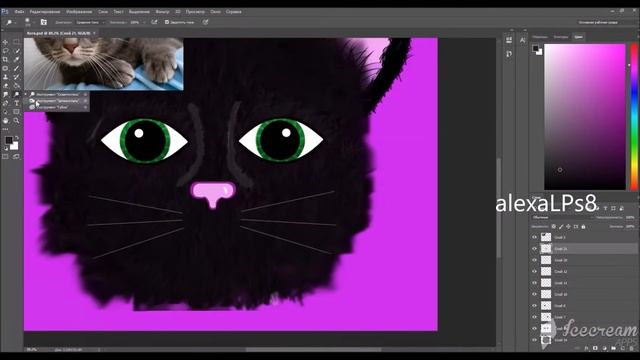This screenshot has height=360, width=640.
Task: Pick a shade in the color field
Action: pos(584,117)
